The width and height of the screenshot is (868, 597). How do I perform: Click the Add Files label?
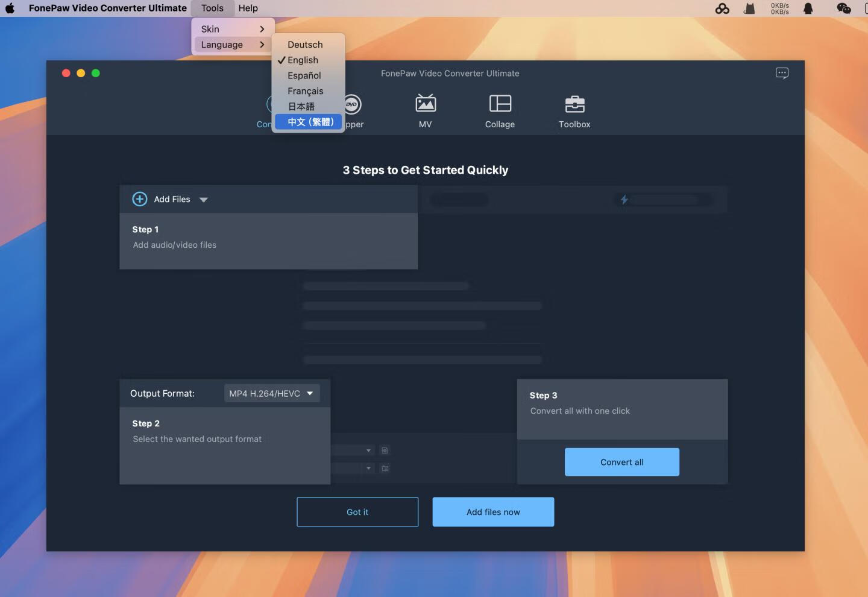point(172,199)
